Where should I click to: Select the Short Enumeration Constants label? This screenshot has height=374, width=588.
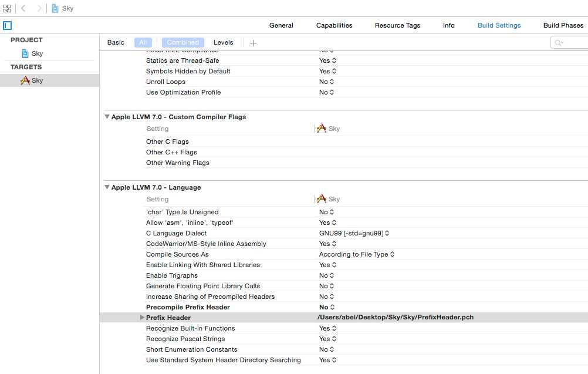point(192,349)
